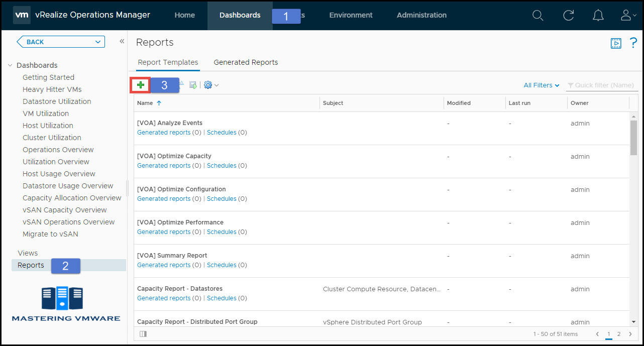Open the Datastore Utilization dashboard
Viewport: 644px width, 346px height.
(x=57, y=101)
